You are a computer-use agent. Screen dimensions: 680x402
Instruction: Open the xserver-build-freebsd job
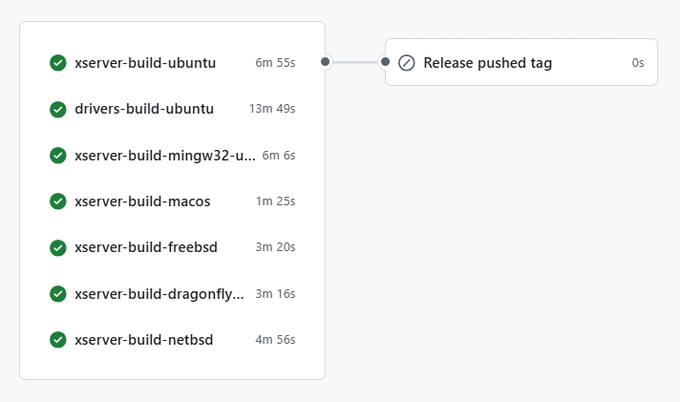(146, 247)
